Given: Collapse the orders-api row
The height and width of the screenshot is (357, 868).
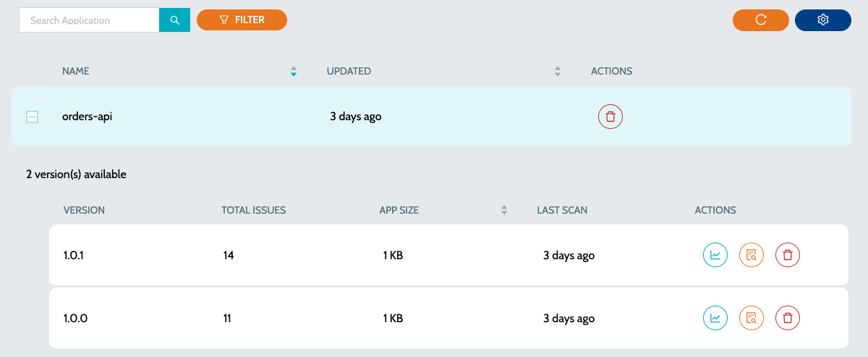Looking at the screenshot, I should pos(32,117).
